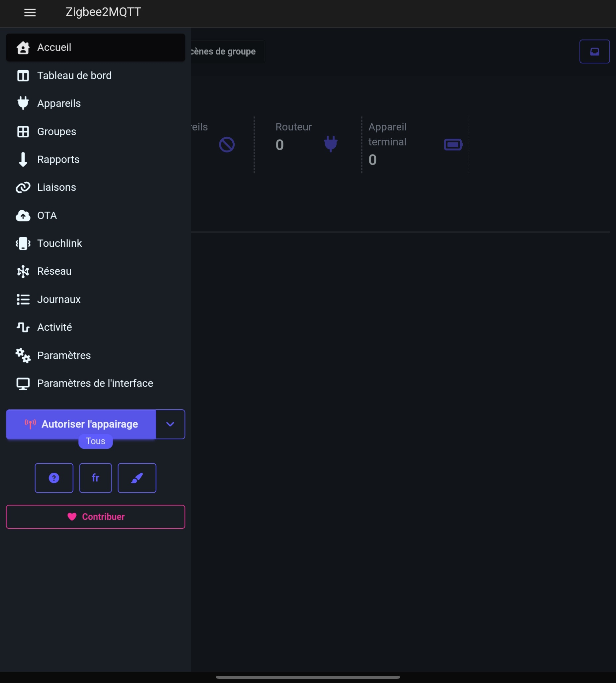Click the OTA cloud upload icon
Image resolution: width=616 pixels, height=683 pixels.
23,216
